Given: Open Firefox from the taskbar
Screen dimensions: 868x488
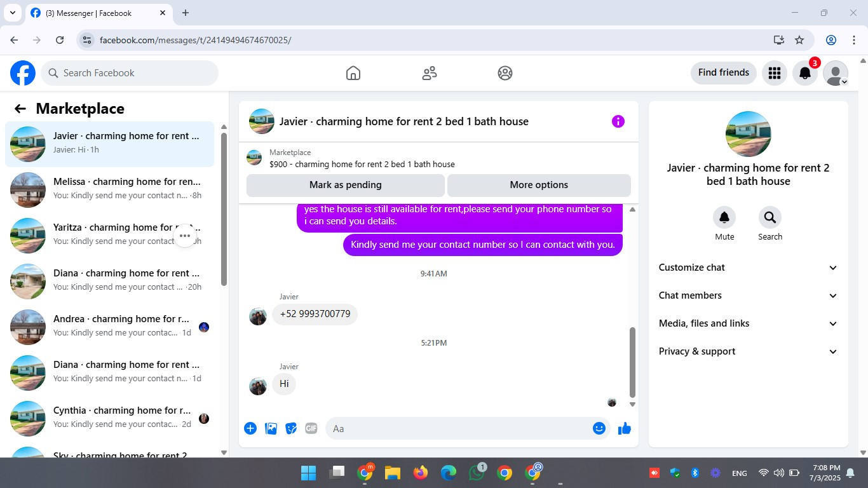Looking at the screenshot, I should pos(421,473).
